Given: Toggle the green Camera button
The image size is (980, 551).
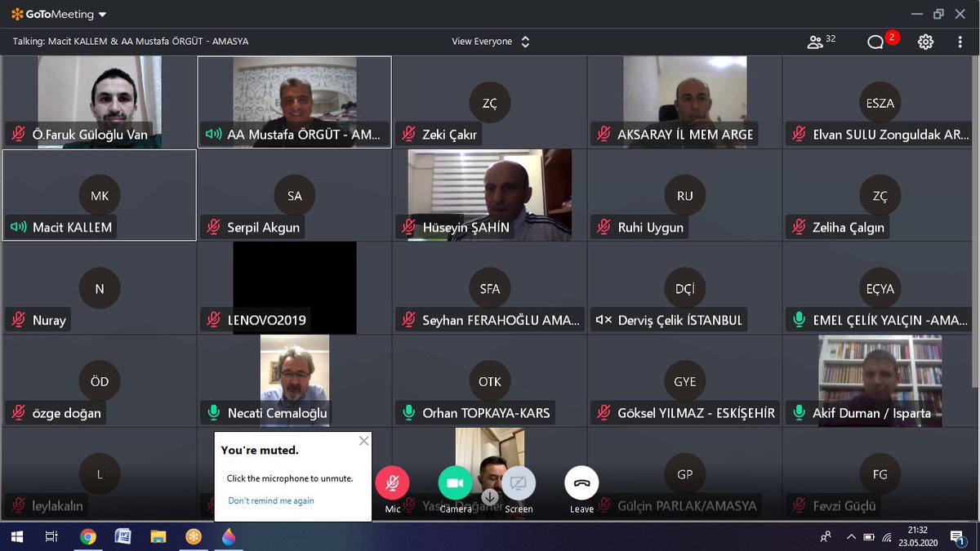Looking at the screenshot, I should pyautogui.click(x=455, y=483).
